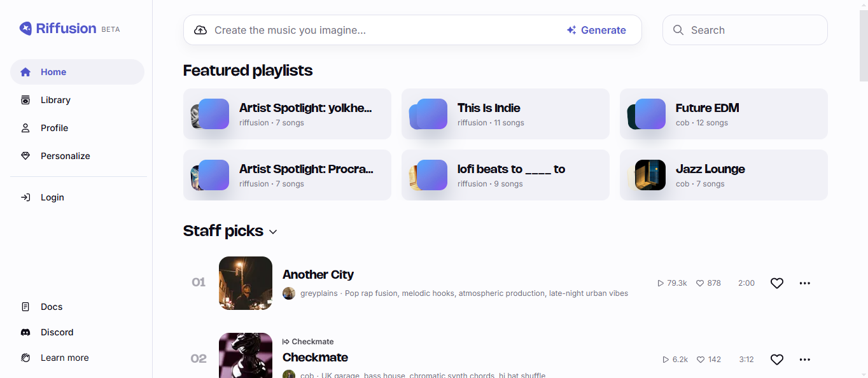Screen dimensions: 868x378
Task: Open more options for Another City
Action: pyautogui.click(x=805, y=283)
